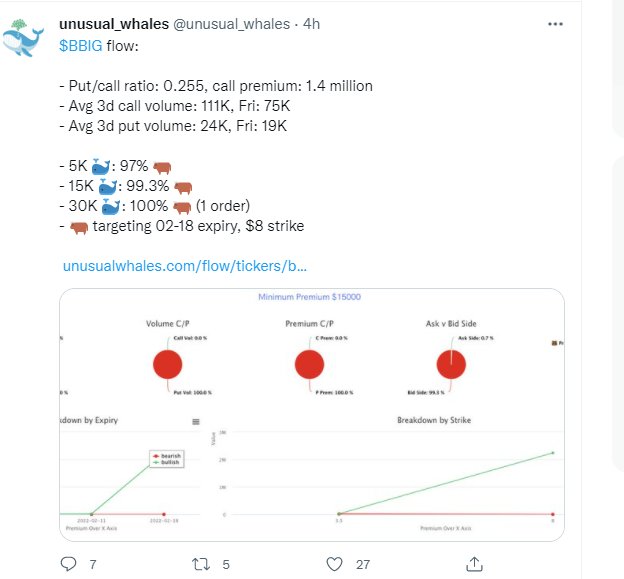The height and width of the screenshot is (579, 624).
Task: Click the Minimum Premium $15000 heading
Action: (x=310, y=297)
